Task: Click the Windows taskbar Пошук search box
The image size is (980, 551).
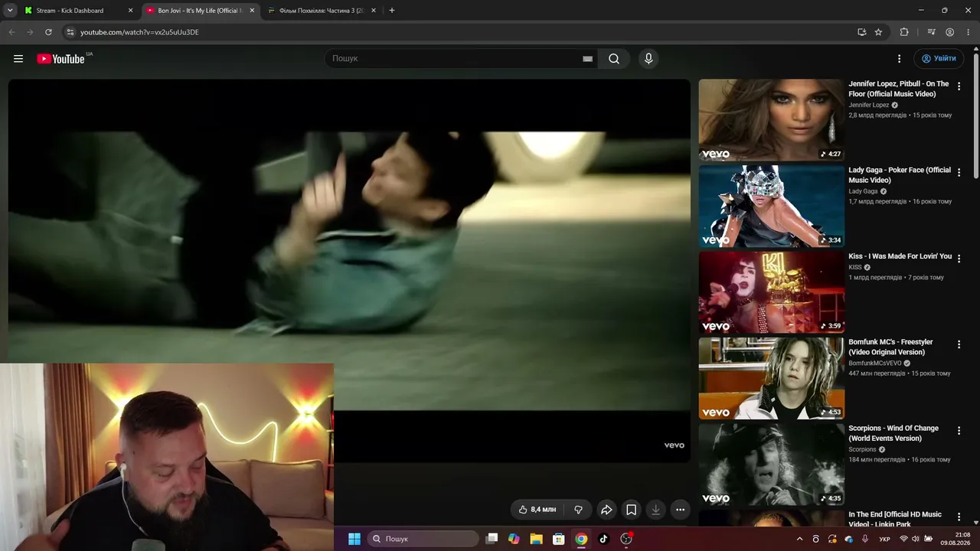Action: click(x=423, y=539)
